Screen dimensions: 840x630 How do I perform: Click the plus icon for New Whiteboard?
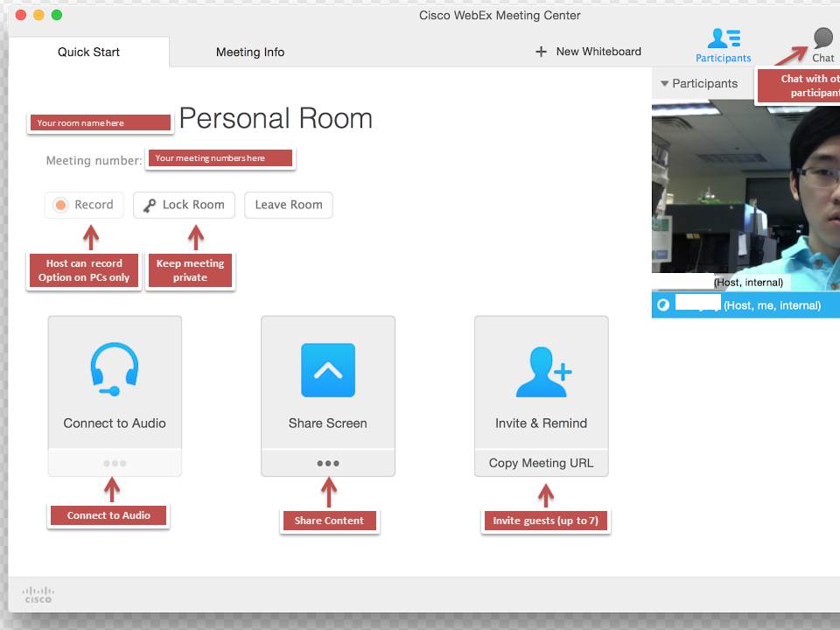[x=541, y=52]
